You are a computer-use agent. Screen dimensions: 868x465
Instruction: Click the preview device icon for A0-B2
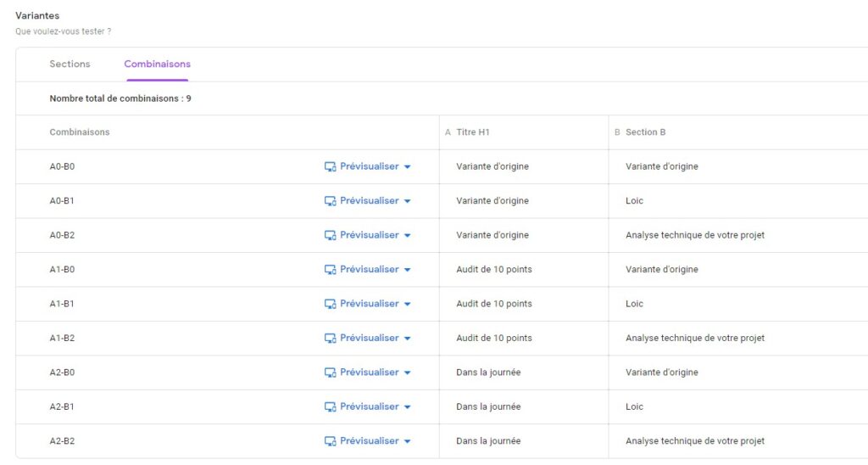(x=330, y=236)
